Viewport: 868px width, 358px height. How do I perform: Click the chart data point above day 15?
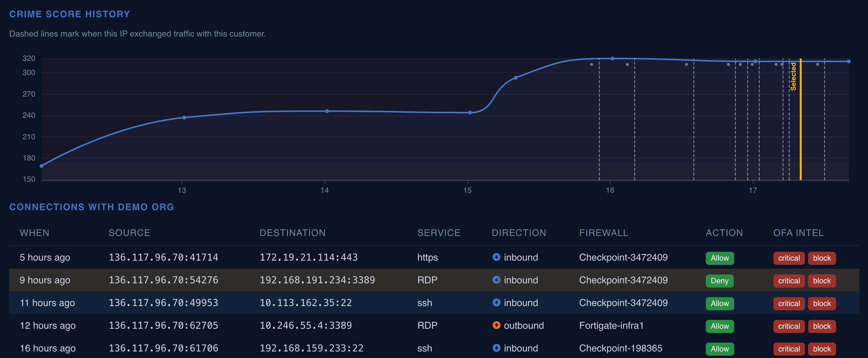[x=470, y=113]
